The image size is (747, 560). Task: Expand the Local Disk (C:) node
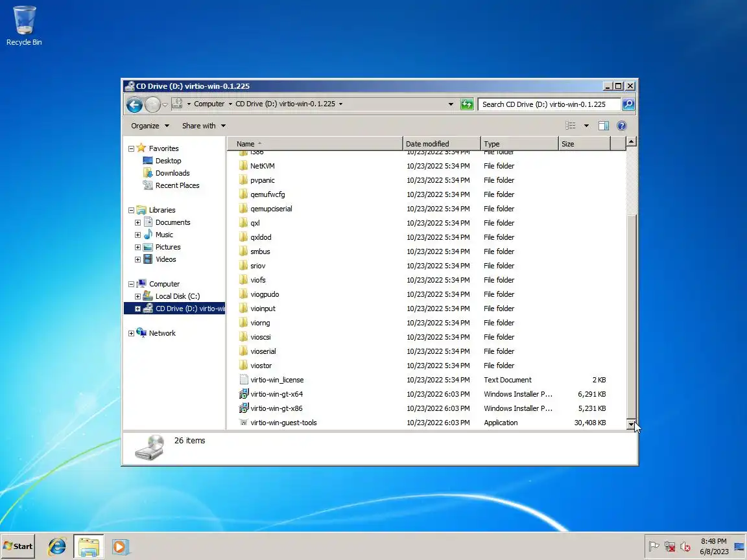point(137,296)
